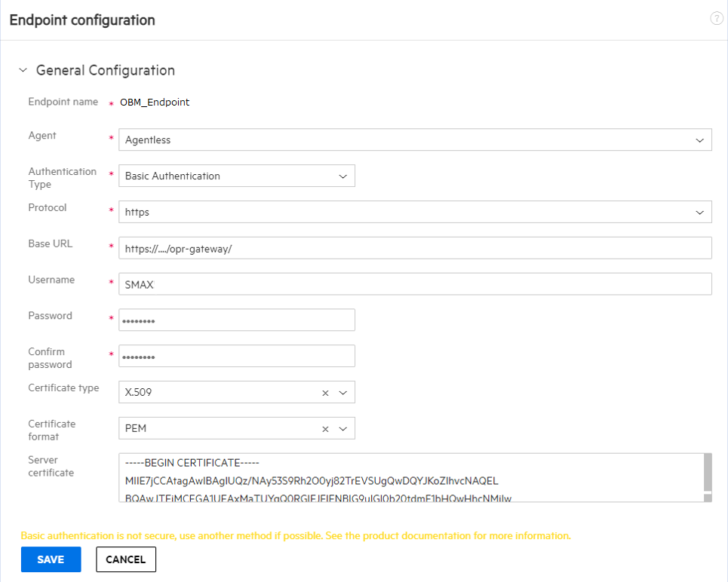Open the Certificate type dropdown showing X.509
Screen dimensions: 728x582
coord(343,392)
